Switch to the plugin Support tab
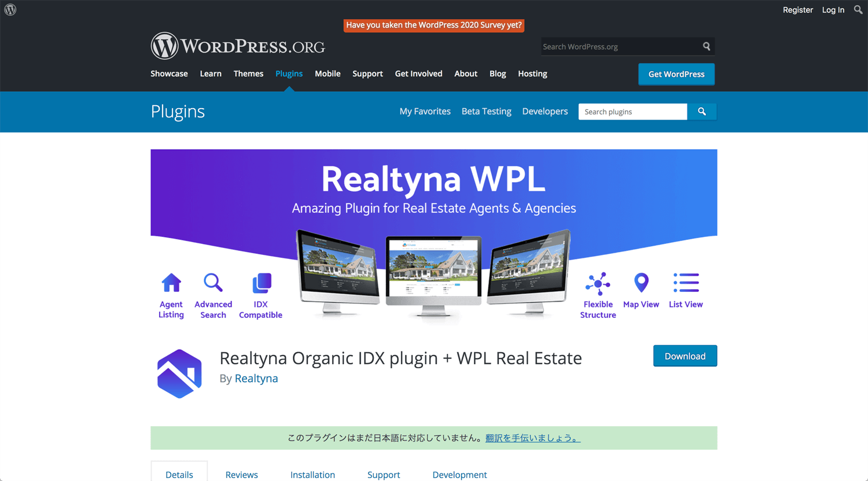The image size is (868, 481). 384,475
